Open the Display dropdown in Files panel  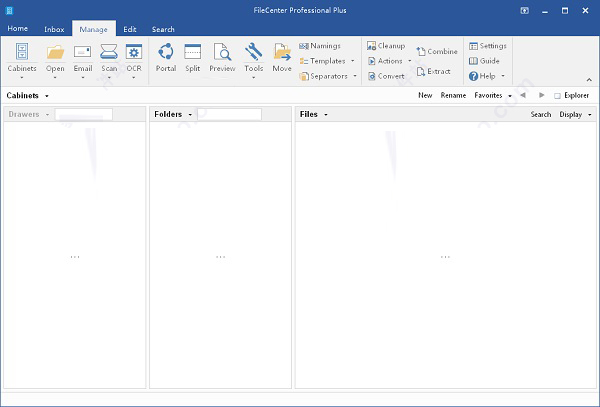point(573,115)
